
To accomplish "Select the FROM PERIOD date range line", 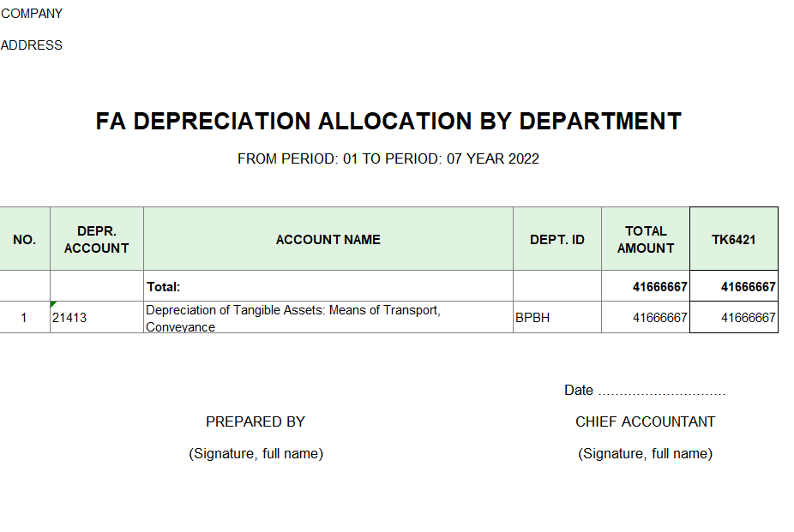I will (x=388, y=158).
